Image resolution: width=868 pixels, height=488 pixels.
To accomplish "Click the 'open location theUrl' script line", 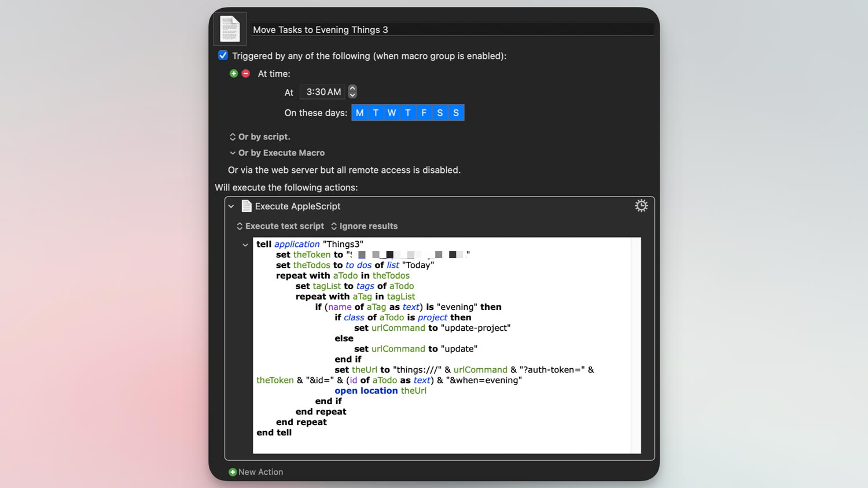I will (x=380, y=391).
